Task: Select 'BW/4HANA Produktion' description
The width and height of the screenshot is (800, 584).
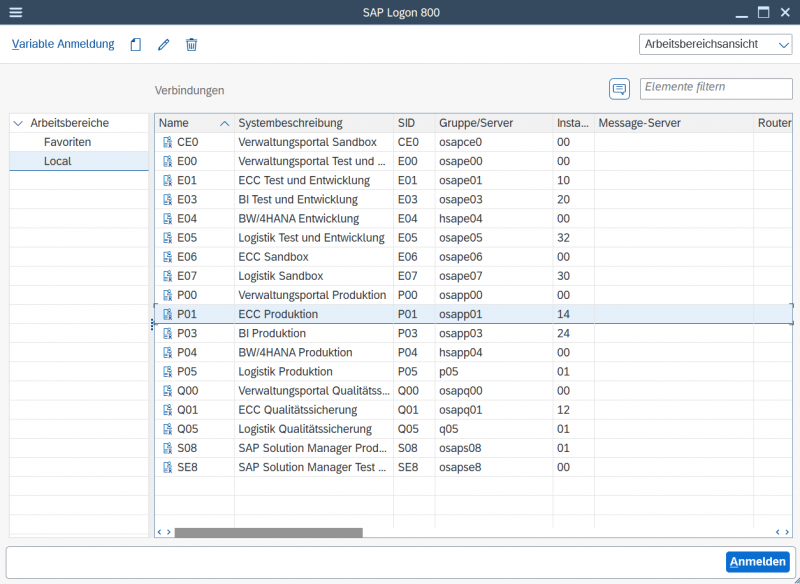Action: [x=295, y=352]
